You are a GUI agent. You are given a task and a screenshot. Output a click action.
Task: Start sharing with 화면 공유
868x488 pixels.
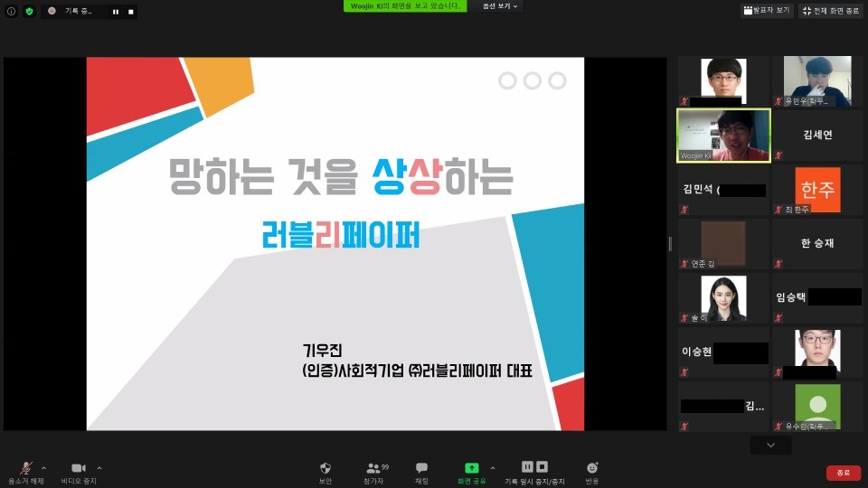coord(472,473)
